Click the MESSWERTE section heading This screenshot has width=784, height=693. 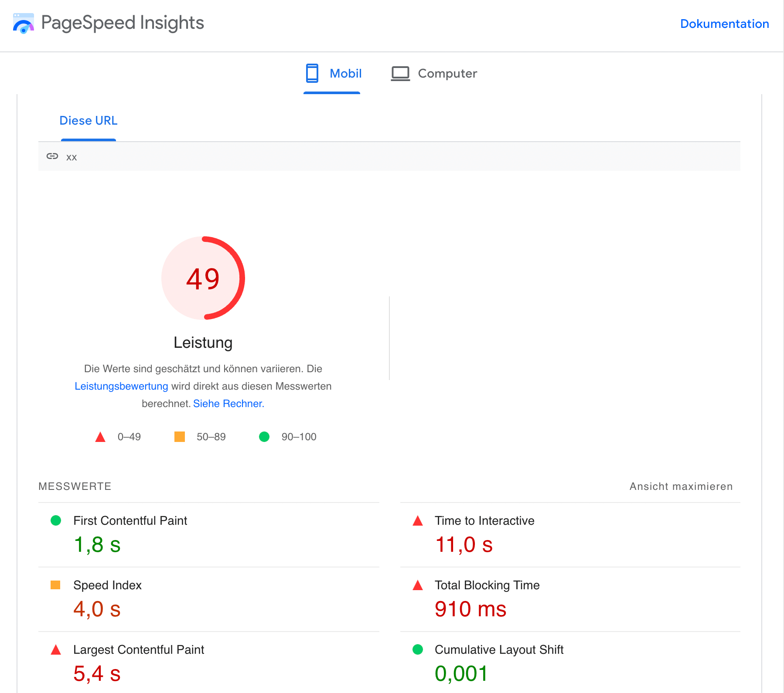tap(75, 486)
